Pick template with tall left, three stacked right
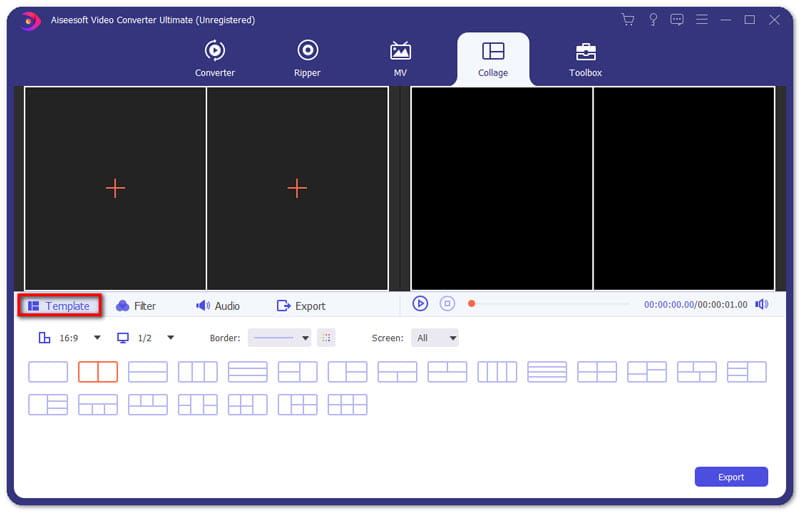The image size is (800, 512). point(48,405)
